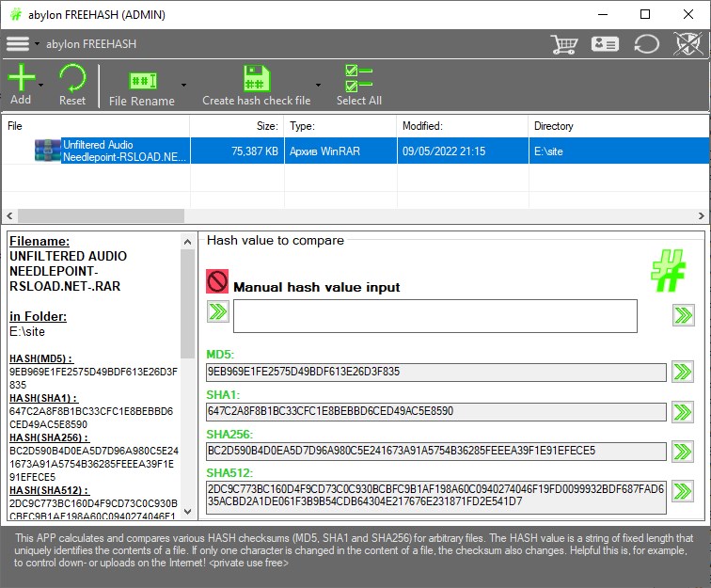The height and width of the screenshot is (588, 711).
Task: Click into the Manual hash value input box
Action: 434,316
